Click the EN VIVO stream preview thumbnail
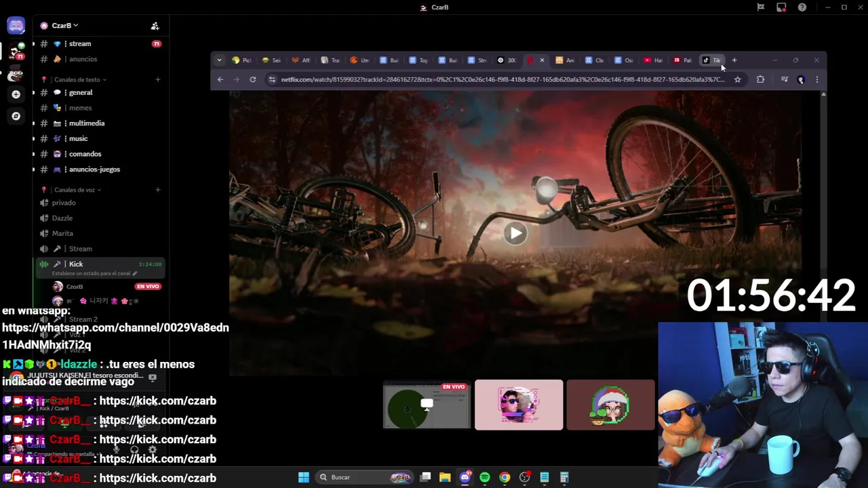868x488 pixels. (x=427, y=405)
